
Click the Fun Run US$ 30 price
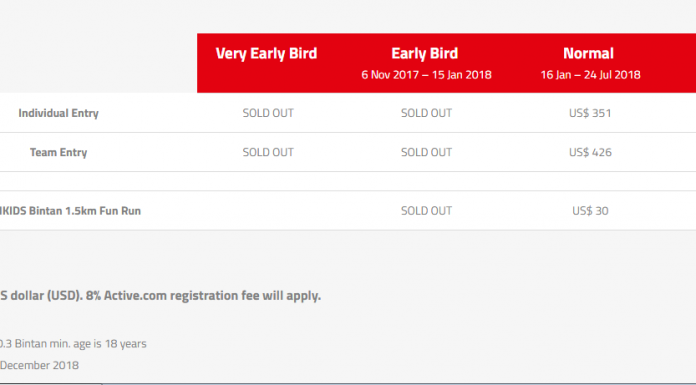[590, 210]
